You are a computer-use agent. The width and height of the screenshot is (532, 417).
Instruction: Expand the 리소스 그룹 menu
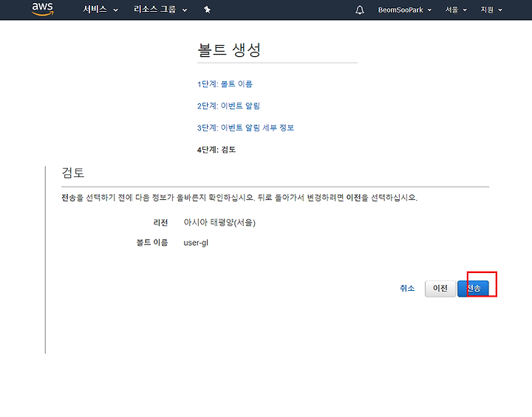click(x=160, y=10)
